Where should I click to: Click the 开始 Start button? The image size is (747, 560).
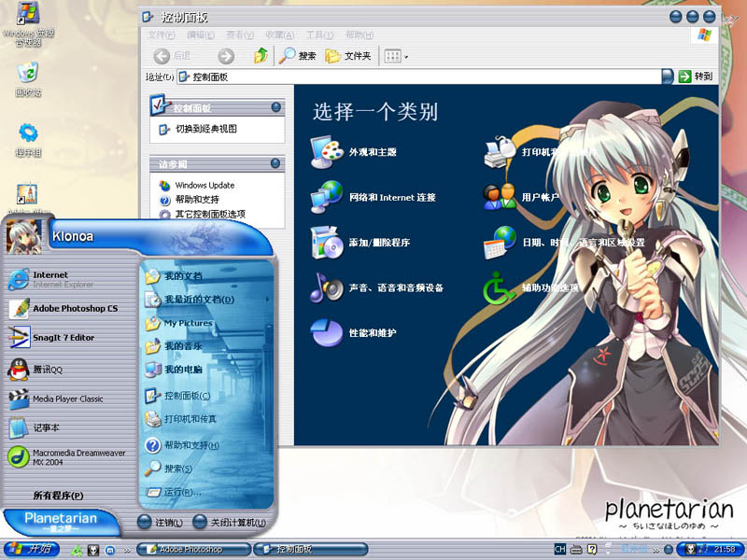tap(31, 549)
